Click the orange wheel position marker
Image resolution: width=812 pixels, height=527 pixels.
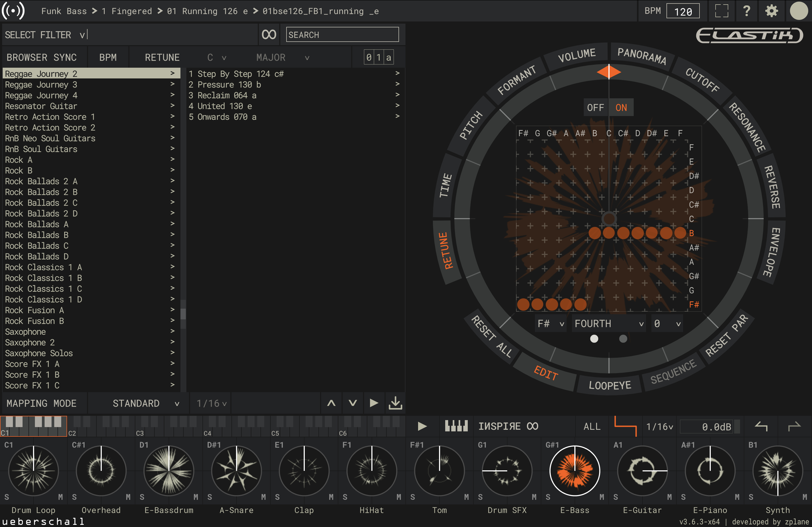click(x=609, y=72)
